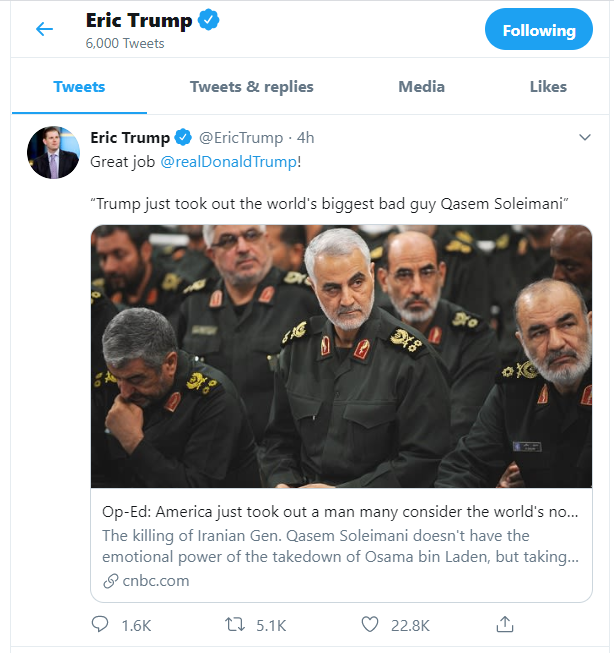The width and height of the screenshot is (614, 653).
Task: Open the CNBC Op-Ed headline link
Action: (340, 511)
